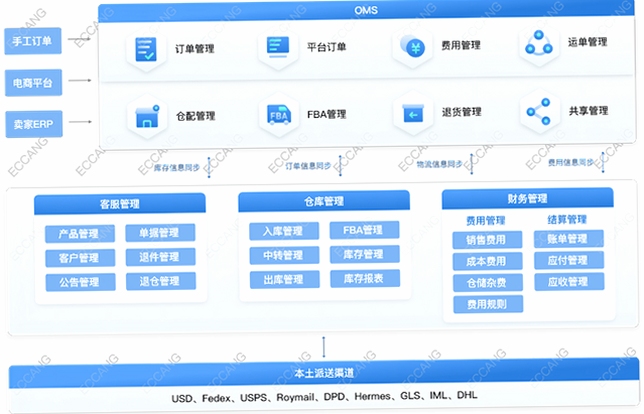Click the 订单管理 checklist icon
The height and width of the screenshot is (414, 644).
point(146,49)
